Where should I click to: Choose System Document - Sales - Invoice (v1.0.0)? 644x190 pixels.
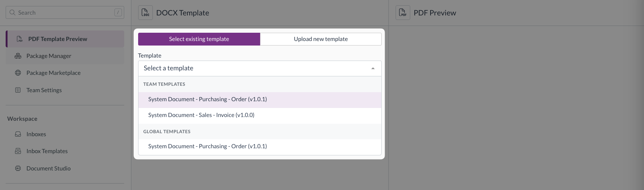[x=201, y=116]
